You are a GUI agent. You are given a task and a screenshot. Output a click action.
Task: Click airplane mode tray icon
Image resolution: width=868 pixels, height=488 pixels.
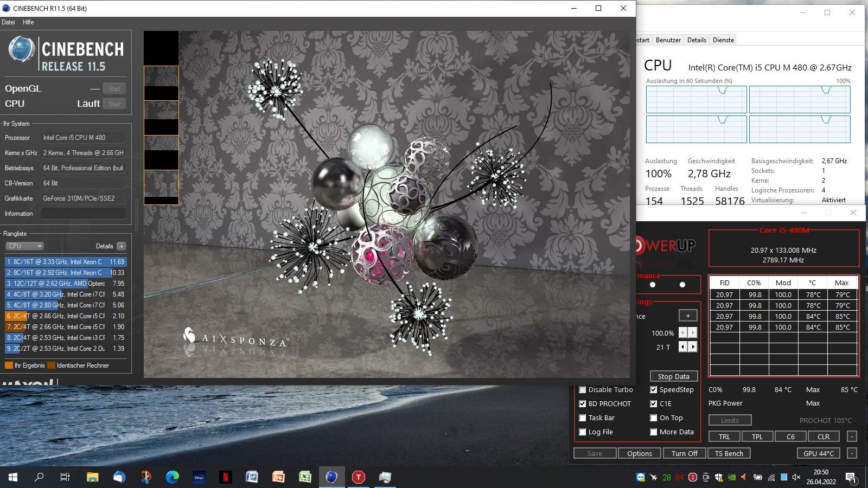[653, 478]
